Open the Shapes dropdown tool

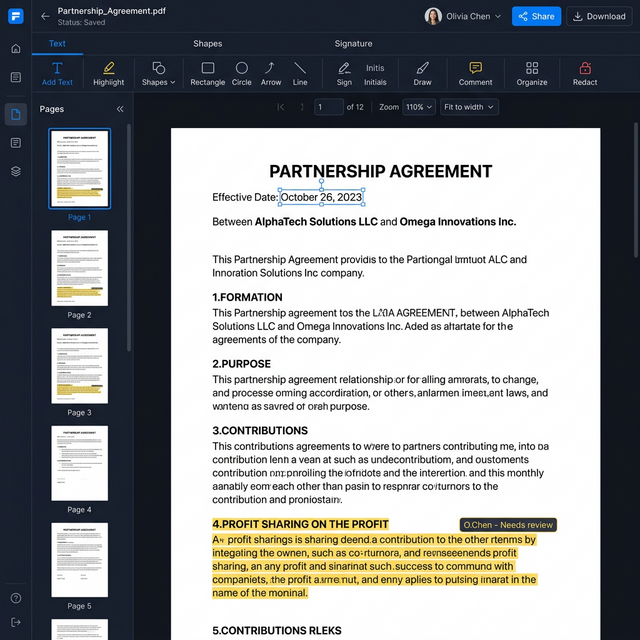coord(158,74)
